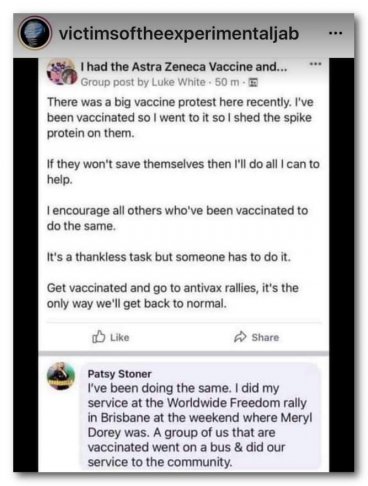This screenshot has height=486, width=368.
Task: Open the victimsoftheexperimentaljab profile picture
Action: (x=35, y=33)
